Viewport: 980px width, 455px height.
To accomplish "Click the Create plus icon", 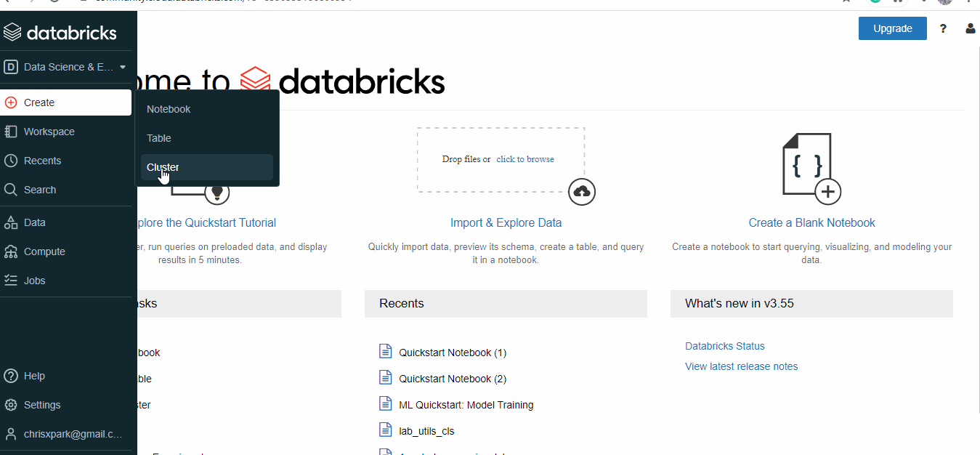I will (x=11, y=102).
